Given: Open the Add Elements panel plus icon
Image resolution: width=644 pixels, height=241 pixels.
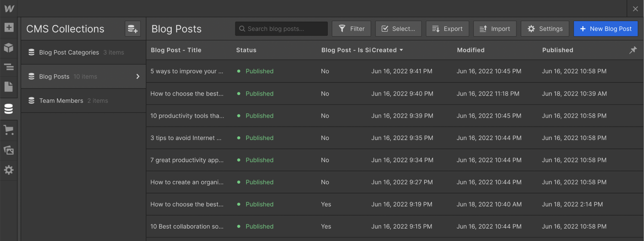Looking at the screenshot, I should (x=9, y=27).
